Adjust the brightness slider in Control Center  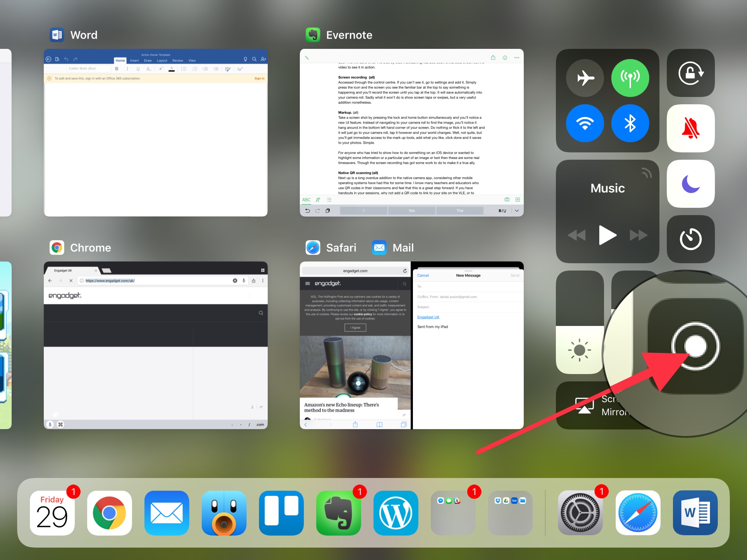[580, 350]
